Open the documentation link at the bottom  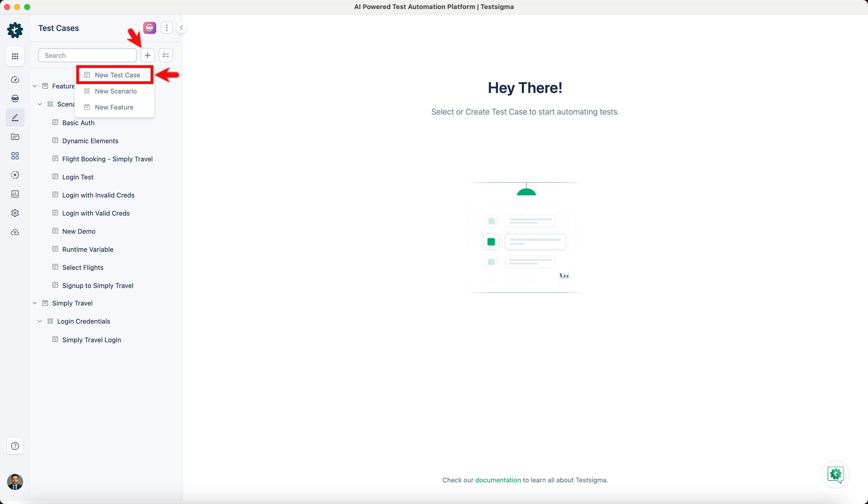pyautogui.click(x=498, y=480)
